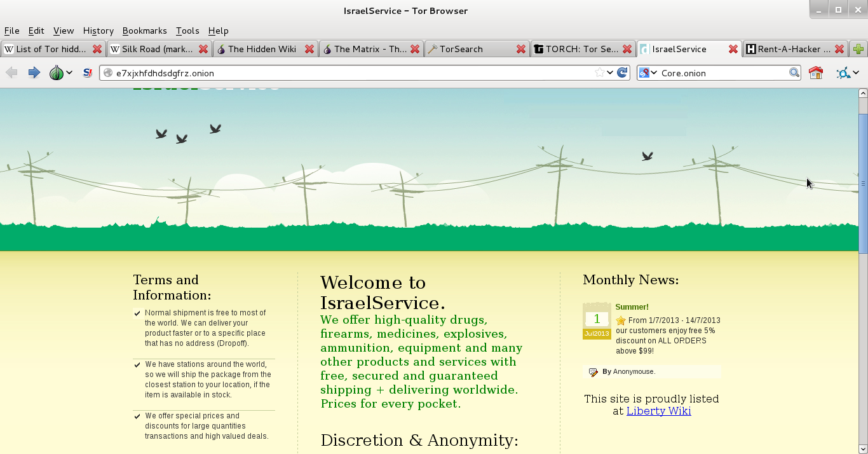Image resolution: width=868 pixels, height=454 pixels.
Task: Open the search engine selector dropdown
Action: tap(648, 73)
